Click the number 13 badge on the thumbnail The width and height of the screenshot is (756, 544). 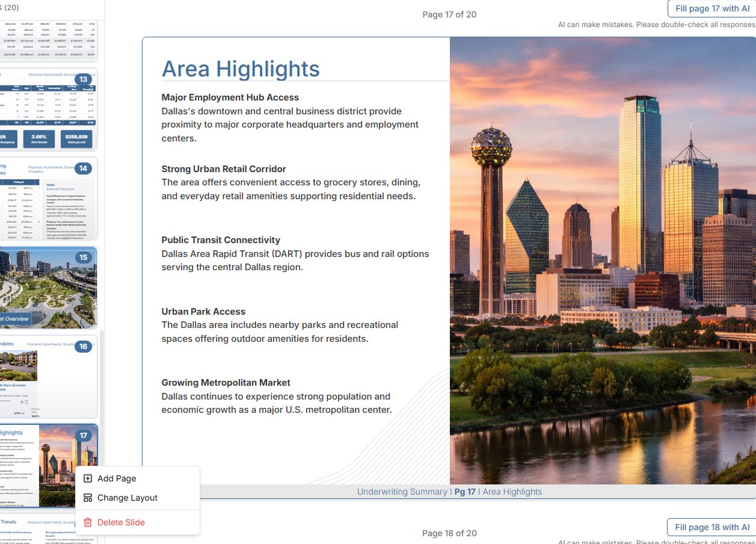83,79
